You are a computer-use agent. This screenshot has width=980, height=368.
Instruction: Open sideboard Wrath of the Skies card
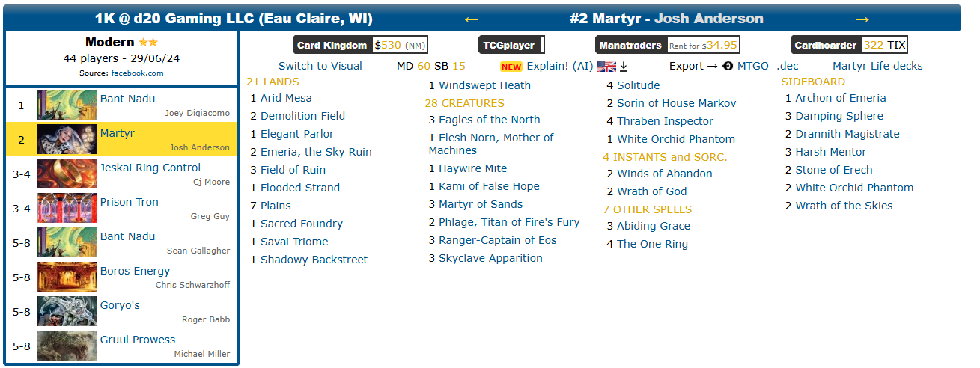click(844, 206)
